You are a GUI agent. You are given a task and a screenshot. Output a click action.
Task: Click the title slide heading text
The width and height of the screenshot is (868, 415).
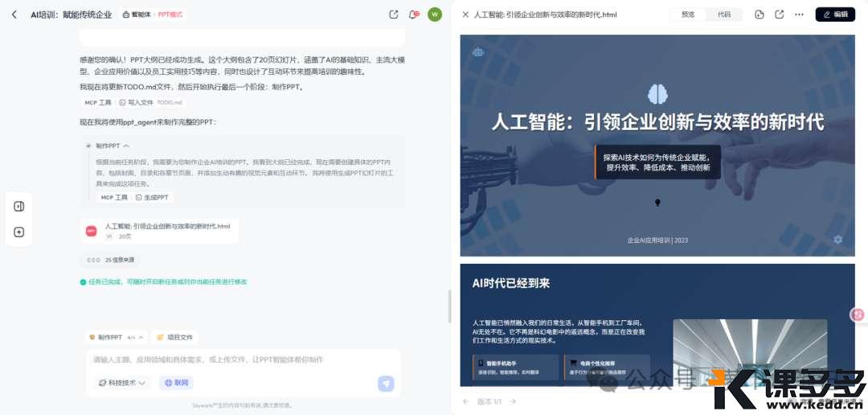pyautogui.click(x=657, y=122)
